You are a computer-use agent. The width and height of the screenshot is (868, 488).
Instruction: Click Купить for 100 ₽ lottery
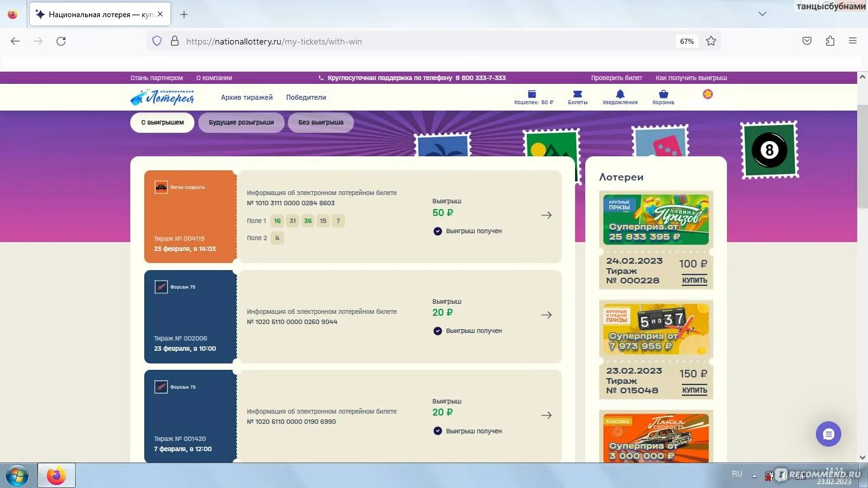(x=695, y=280)
